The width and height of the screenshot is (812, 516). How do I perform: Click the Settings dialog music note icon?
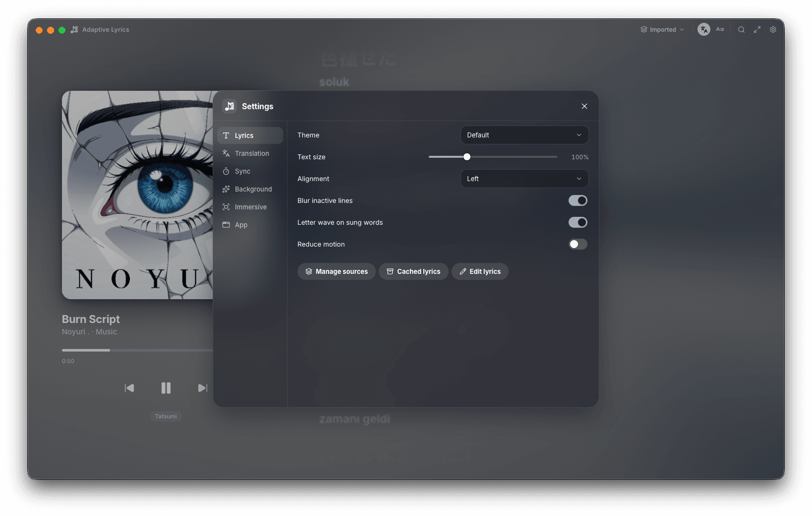(x=230, y=106)
